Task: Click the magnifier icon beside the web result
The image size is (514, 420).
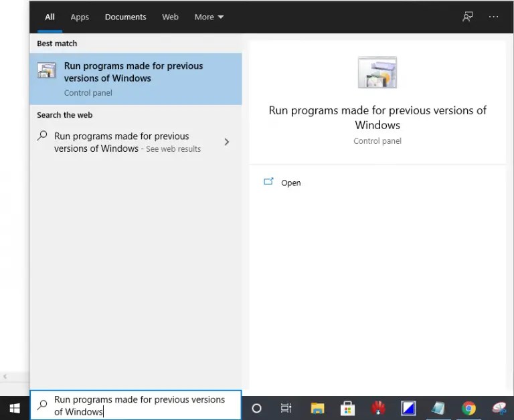Action: (42, 135)
